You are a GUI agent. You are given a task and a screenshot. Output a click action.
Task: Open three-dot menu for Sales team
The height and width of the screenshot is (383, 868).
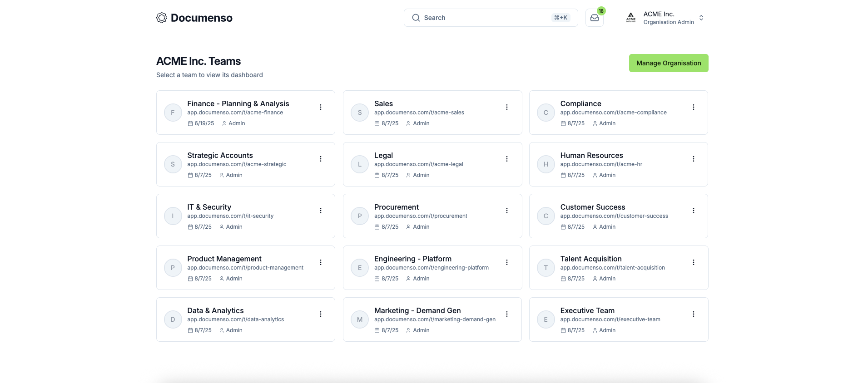(507, 107)
